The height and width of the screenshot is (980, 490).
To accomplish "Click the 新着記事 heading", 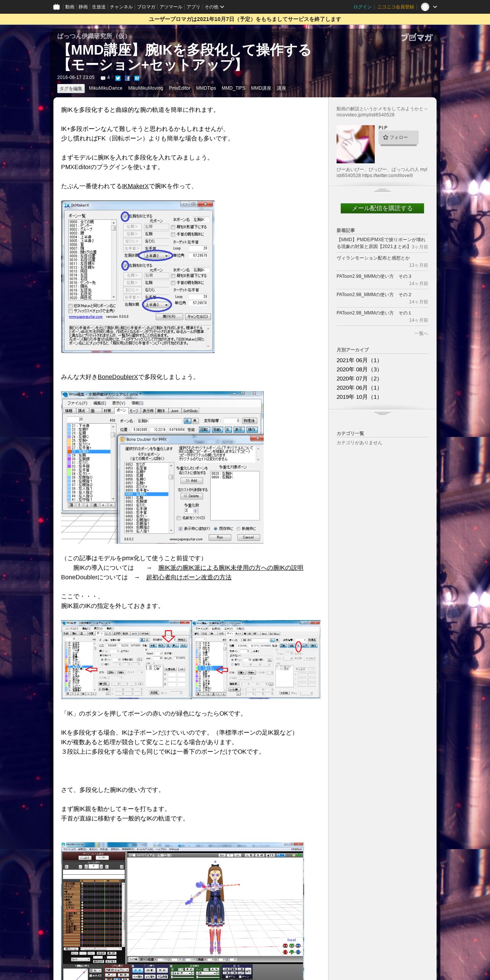I will 346,230.
